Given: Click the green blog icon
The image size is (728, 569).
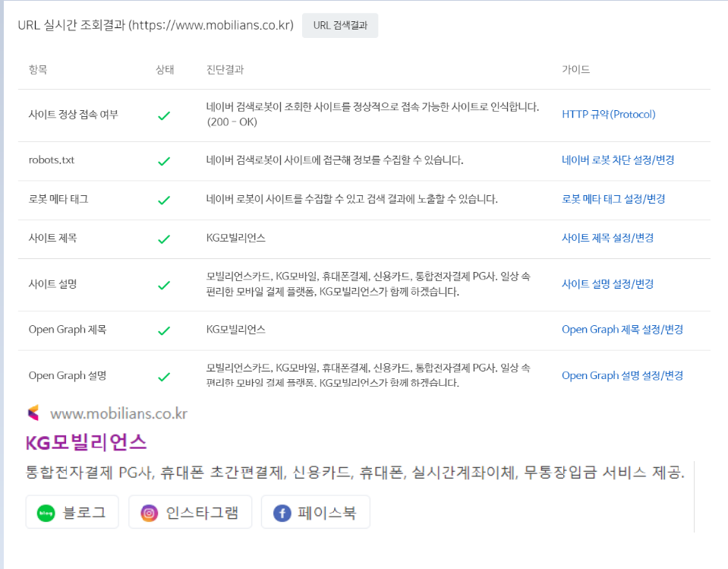Looking at the screenshot, I should (x=46, y=513).
